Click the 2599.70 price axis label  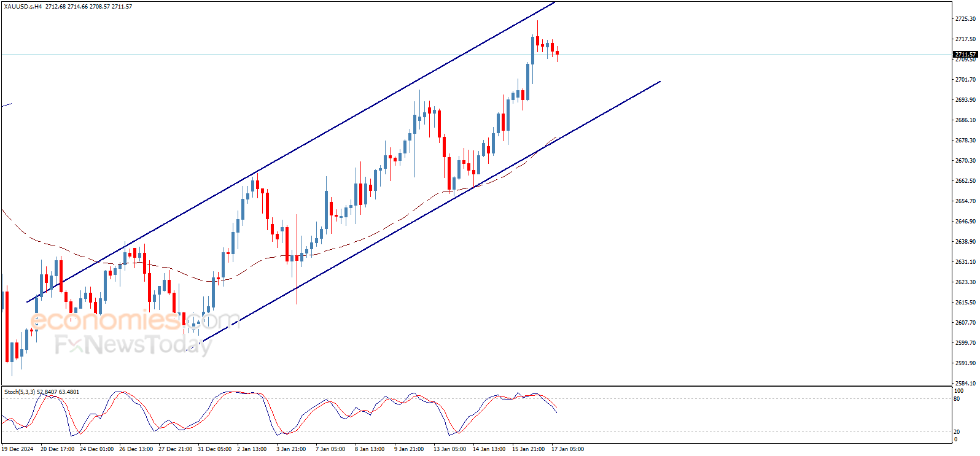(965, 343)
